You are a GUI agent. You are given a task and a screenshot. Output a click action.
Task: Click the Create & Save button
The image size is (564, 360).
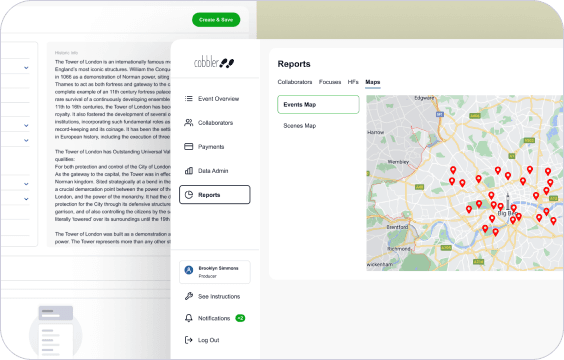216,20
